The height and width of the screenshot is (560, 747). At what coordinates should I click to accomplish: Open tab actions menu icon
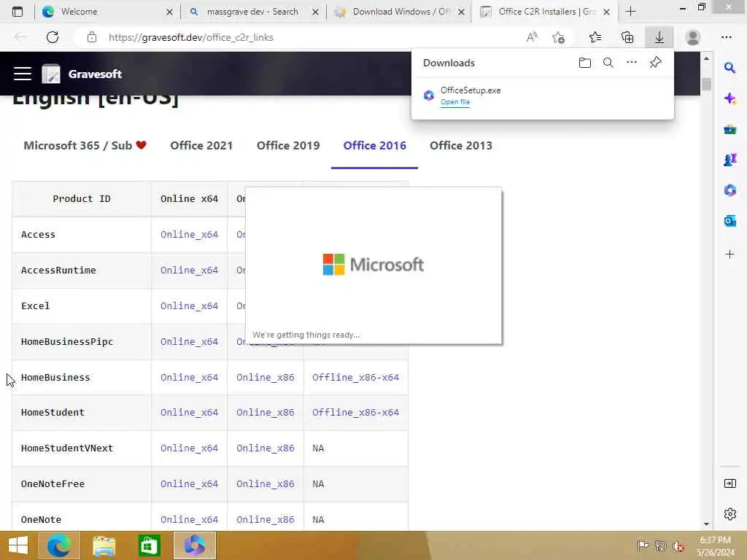pyautogui.click(x=18, y=12)
